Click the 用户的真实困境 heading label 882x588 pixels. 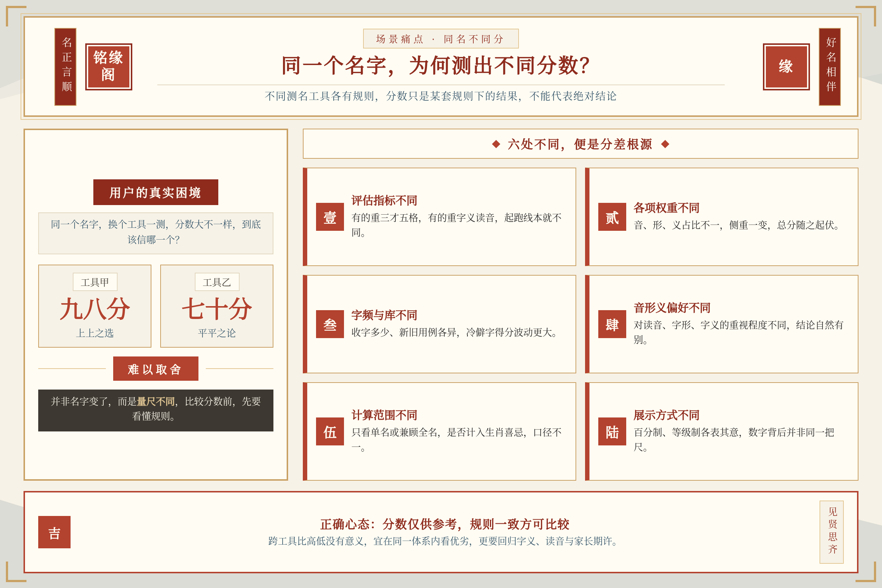155,192
